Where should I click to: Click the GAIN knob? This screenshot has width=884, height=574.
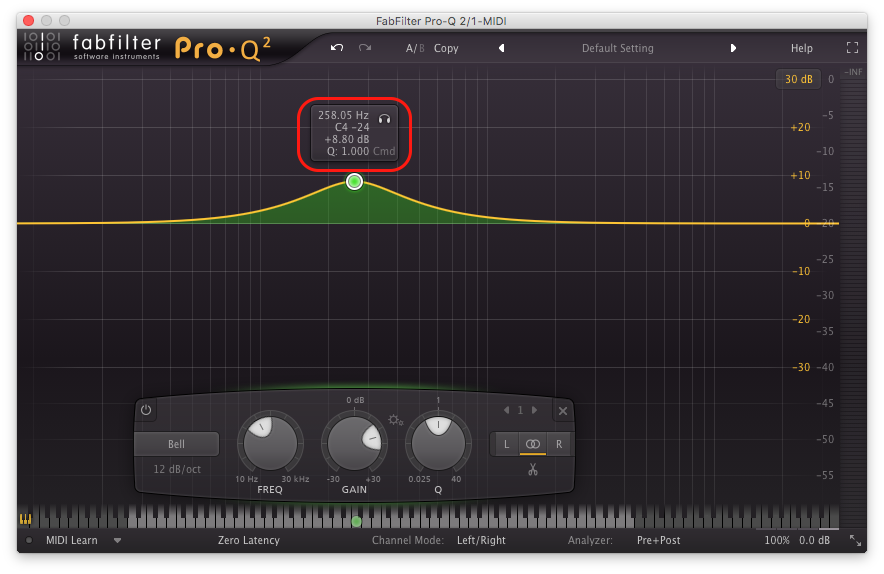point(354,444)
